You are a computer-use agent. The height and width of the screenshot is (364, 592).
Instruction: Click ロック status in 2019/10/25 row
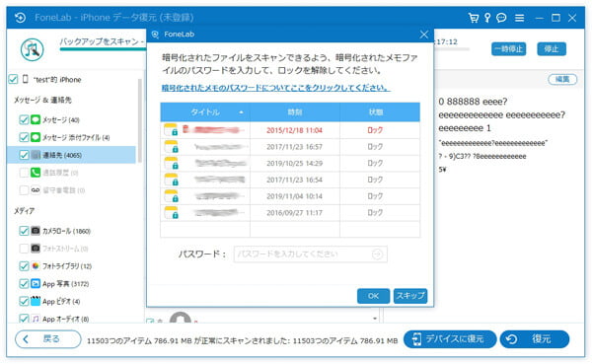pyautogui.click(x=375, y=163)
